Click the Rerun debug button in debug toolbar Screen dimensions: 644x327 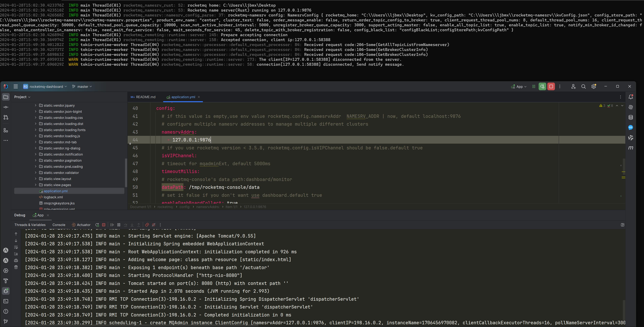pyautogui.click(x=97, y=225)
